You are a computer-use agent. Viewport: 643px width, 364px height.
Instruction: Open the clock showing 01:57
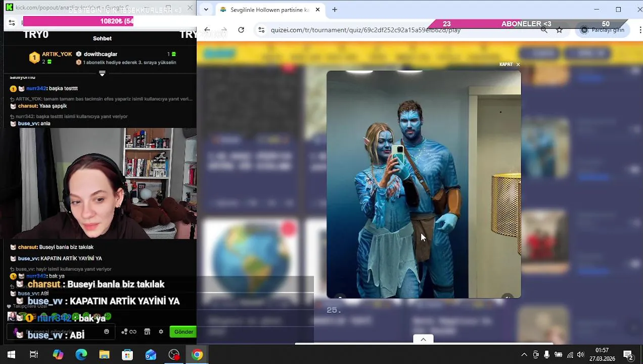[602, 355]
